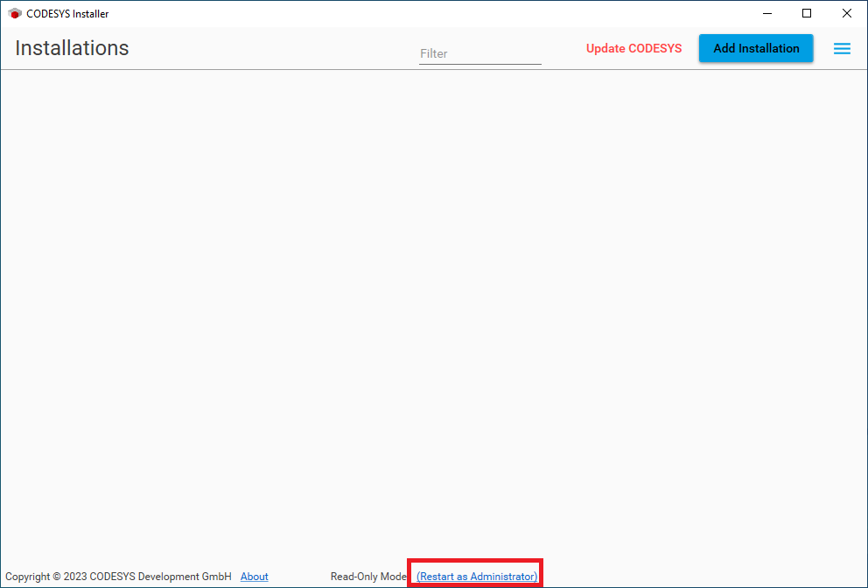Open the About link
Screen dimensions: 868x588
[254, 577]
